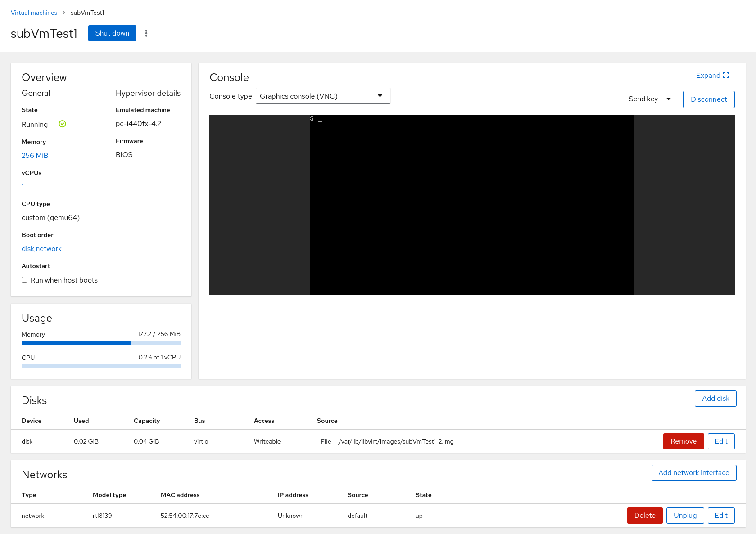Click the Memory usage progress bar

point(101,343)
